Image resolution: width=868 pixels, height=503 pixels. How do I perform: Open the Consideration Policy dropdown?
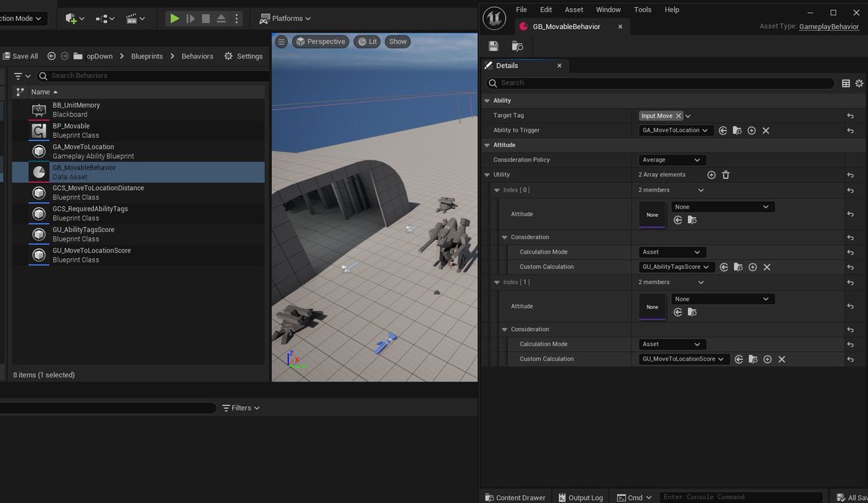point(671,160)
